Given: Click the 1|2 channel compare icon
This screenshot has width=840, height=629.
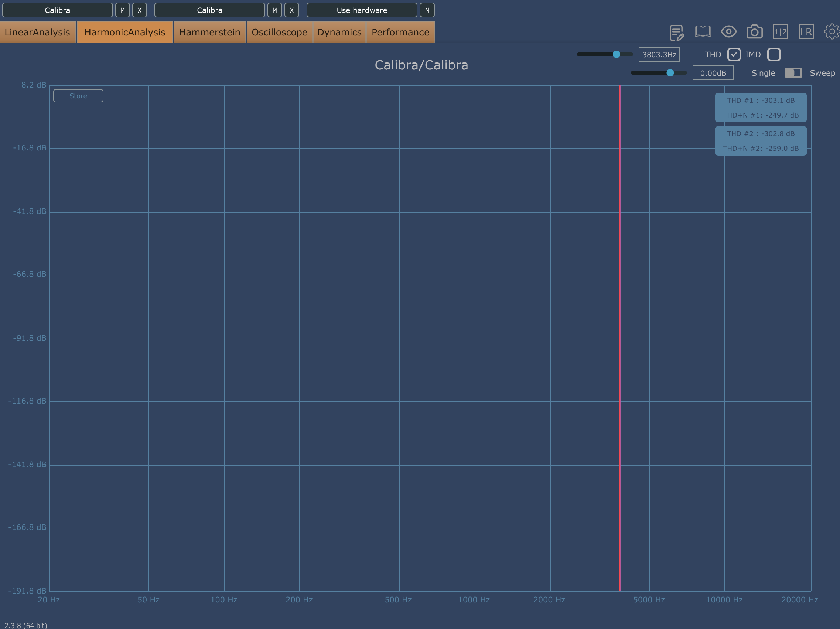Looking at the screenshot, I should (x=781, y=31).
